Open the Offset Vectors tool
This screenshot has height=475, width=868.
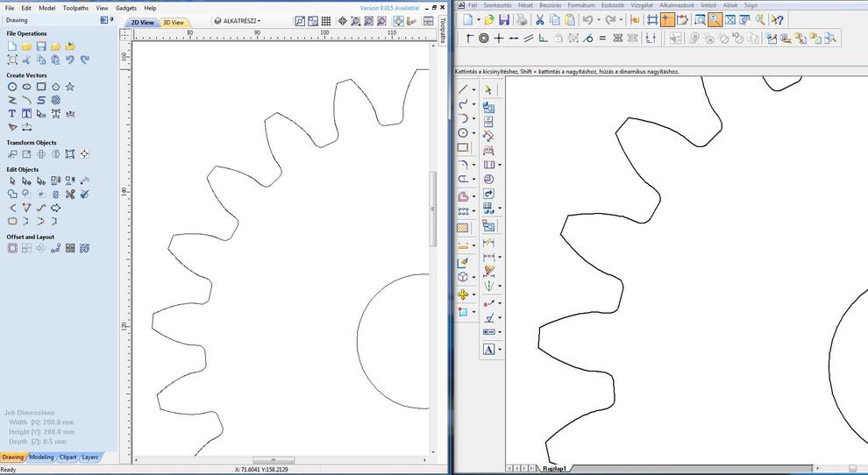pyautogui.click(x=12, y=249)
